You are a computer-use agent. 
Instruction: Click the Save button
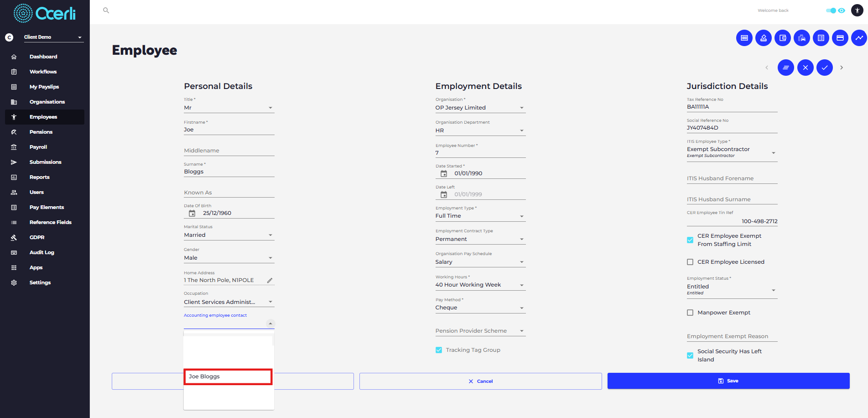click(x=728, y=381)
